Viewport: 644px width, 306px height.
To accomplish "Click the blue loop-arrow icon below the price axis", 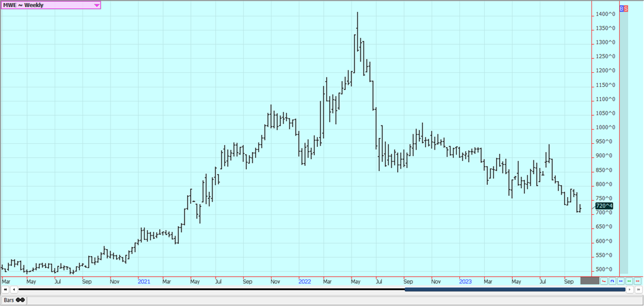I will click(x=612, y=281).
